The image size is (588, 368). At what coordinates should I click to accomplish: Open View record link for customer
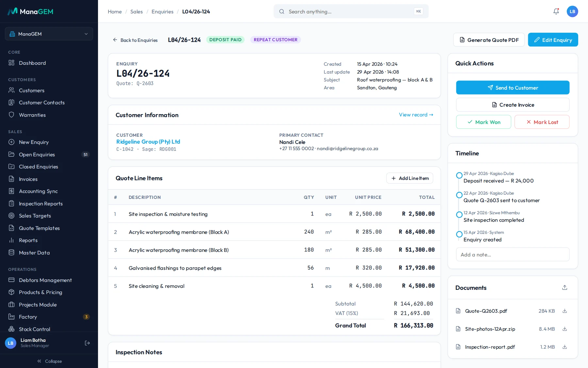pyautogui.click(x=416, y=115)
